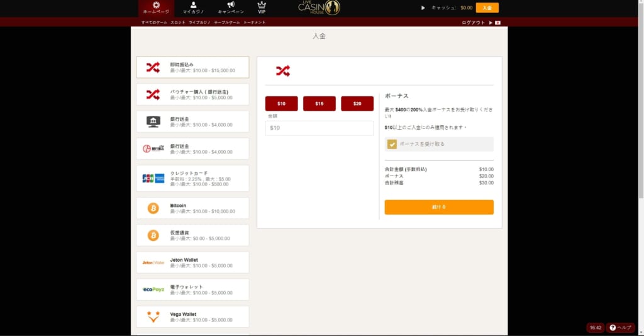Viewport: 644px width, 336px height.
Task: Open the ヘルプ help button
Action: [621, 328]
